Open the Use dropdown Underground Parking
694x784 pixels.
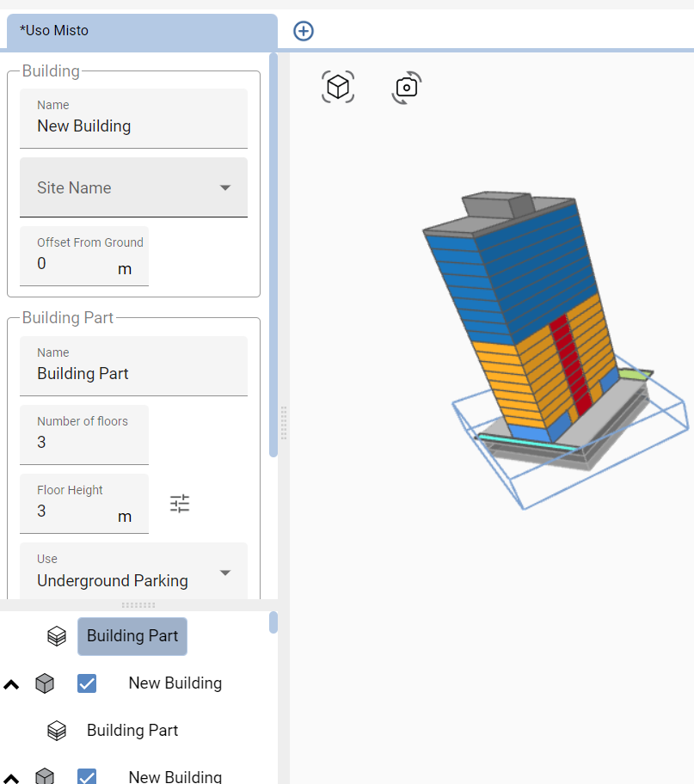[x=133, y=571]
